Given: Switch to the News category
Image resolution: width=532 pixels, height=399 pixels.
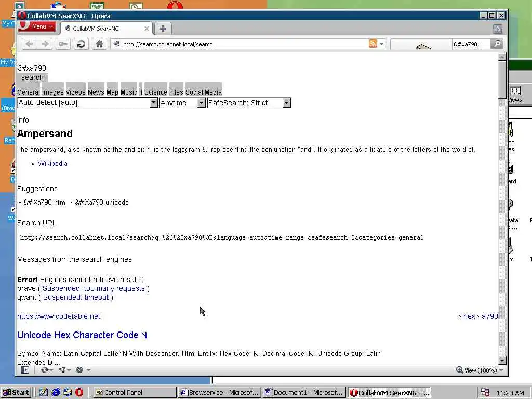Looking at the screenshot, I should pos(96,92).
